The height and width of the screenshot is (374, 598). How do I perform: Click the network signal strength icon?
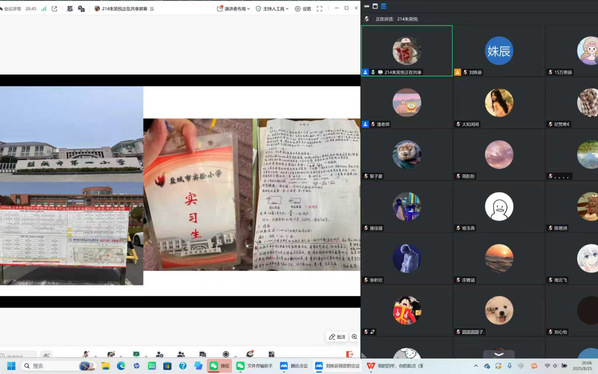pos(43,8)
